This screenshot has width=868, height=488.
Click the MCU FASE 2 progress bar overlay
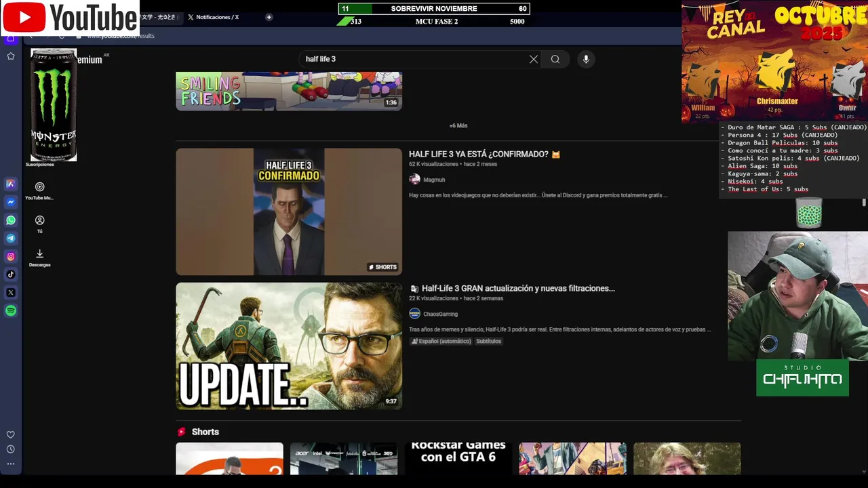pyautogui.click(x=434, y=21)
